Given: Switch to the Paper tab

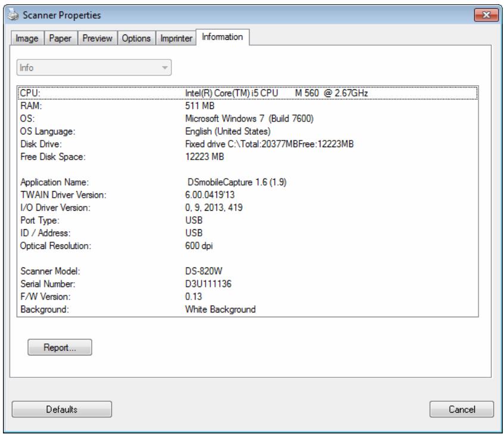Looking at the screenshot, I should (x=60, y=38).
